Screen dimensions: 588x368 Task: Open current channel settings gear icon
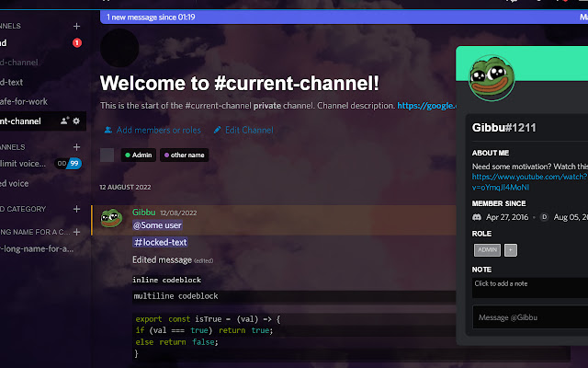coord(76,121)
